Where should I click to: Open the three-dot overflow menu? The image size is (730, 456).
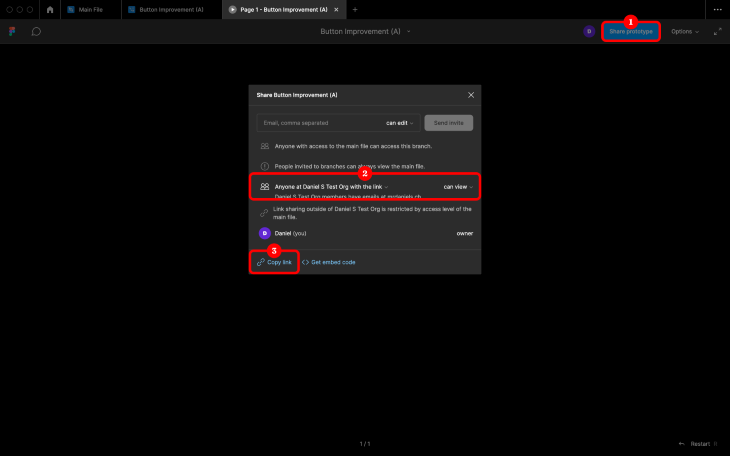(717, 9)
